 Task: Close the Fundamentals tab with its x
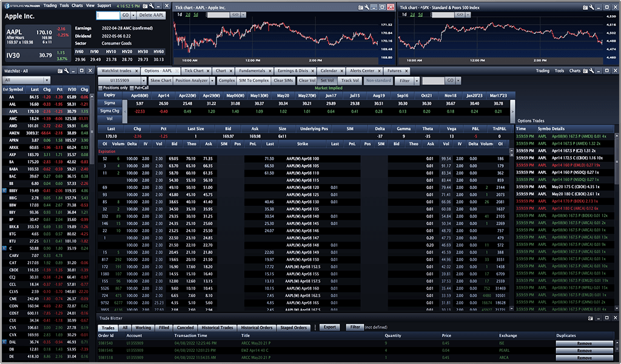[270, 71]
